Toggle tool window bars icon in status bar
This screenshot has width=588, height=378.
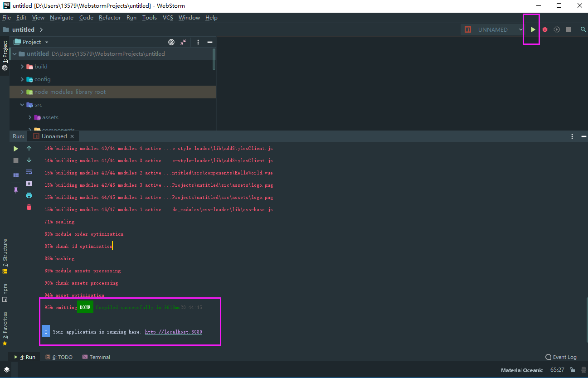point(6,370)
